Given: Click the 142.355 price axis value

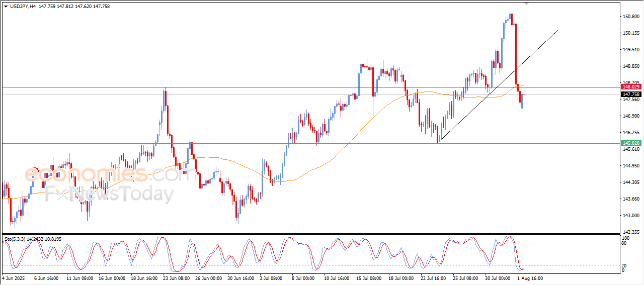Looking at the screenshot, I should [631, 232].
